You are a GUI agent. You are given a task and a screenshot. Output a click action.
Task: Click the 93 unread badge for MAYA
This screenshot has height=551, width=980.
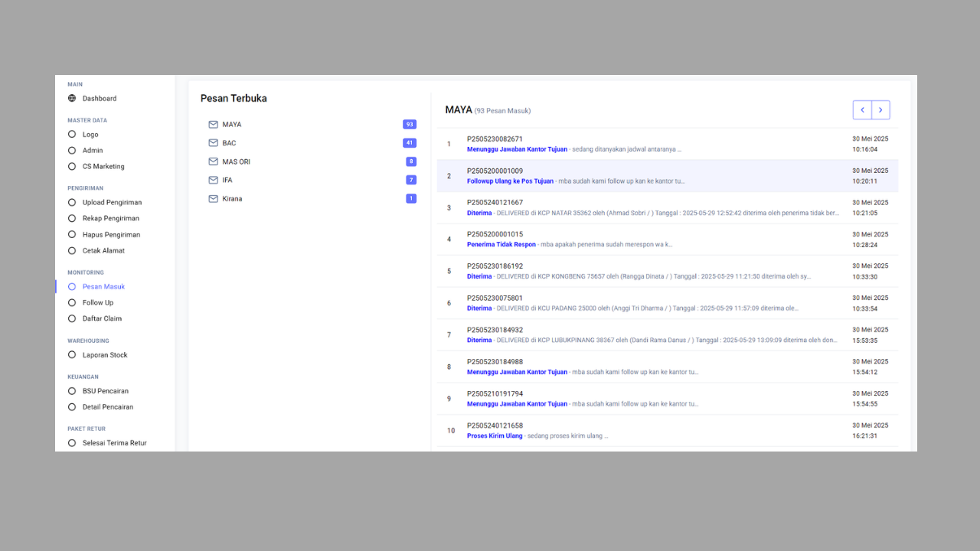tap(410, 125)
